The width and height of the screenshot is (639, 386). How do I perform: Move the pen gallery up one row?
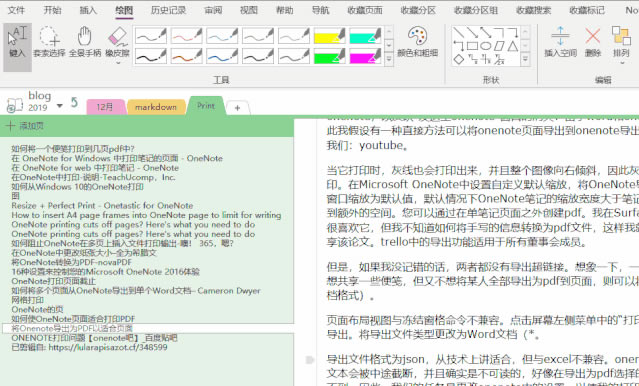pyautogui.click(x=389, y=32)
